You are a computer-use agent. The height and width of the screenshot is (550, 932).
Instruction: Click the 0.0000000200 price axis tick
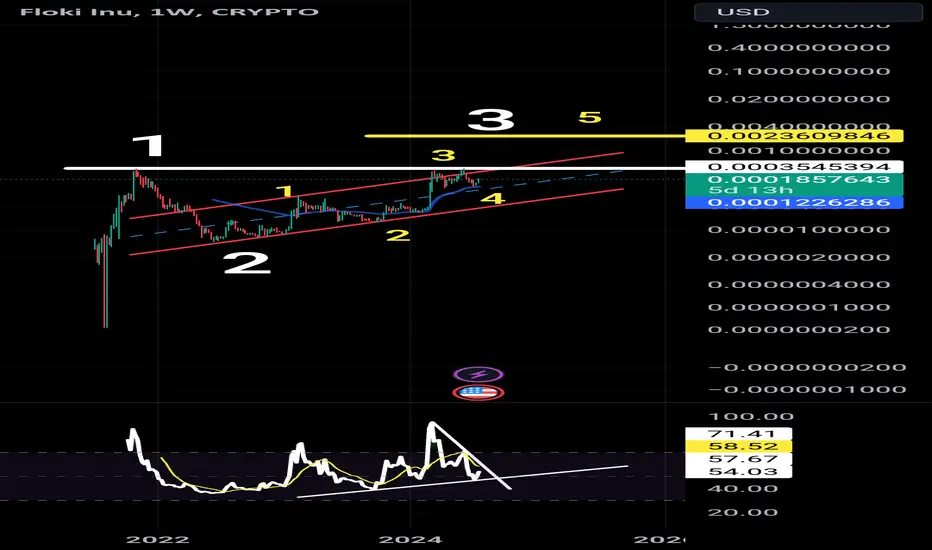(799, 329)
